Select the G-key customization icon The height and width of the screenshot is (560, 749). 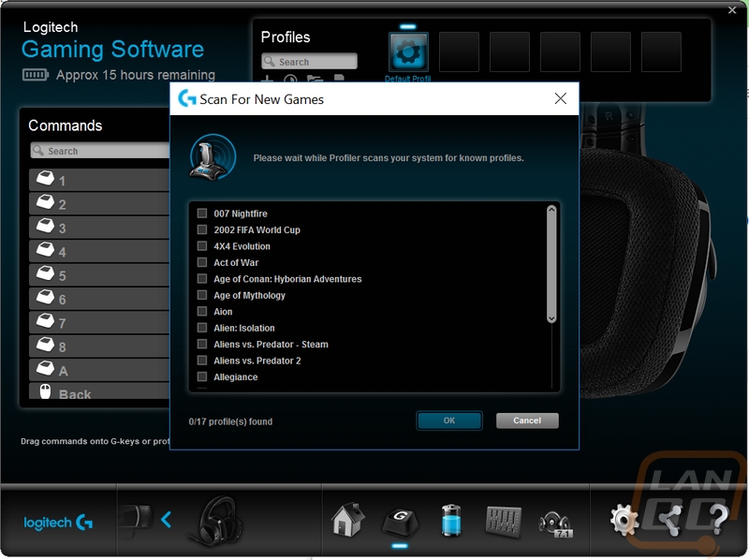400,519
